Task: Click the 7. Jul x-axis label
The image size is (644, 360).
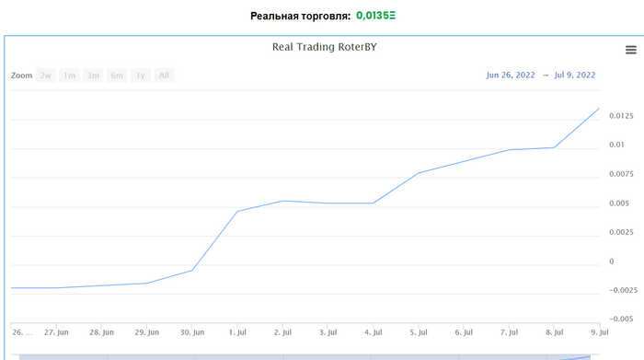Action: click(x=509, y=332)
